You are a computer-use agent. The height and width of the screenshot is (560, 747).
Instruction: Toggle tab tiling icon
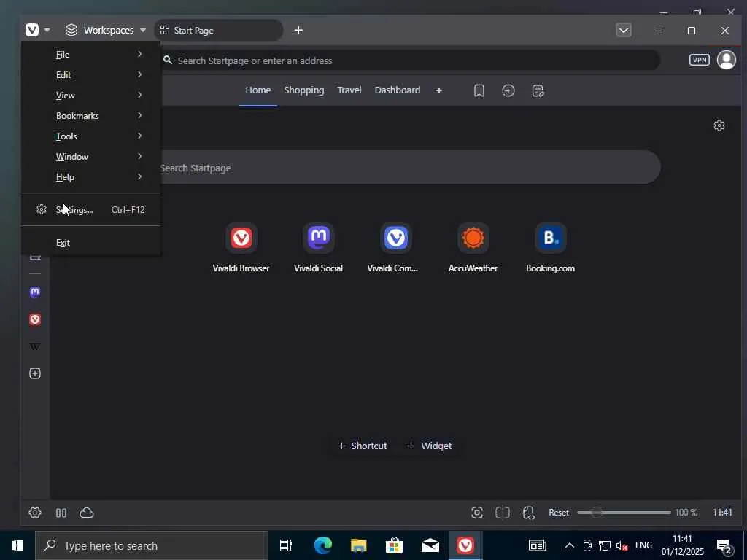coord(503,513)
